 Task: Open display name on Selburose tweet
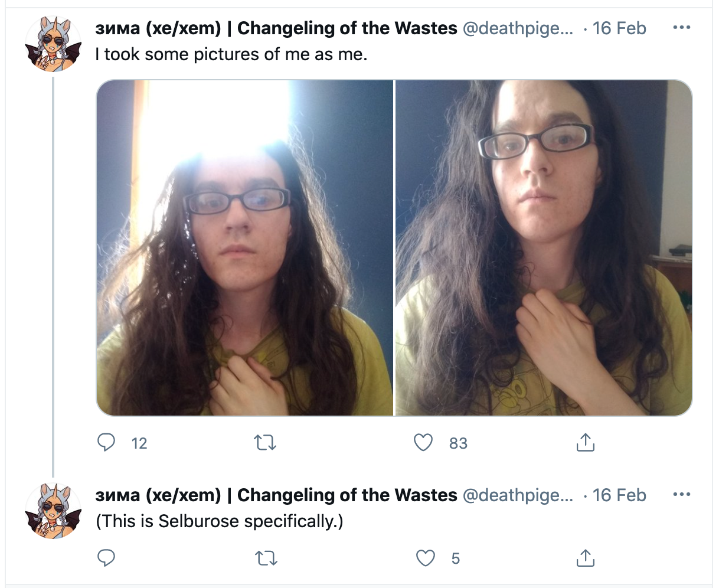click(x=276, y=495)
